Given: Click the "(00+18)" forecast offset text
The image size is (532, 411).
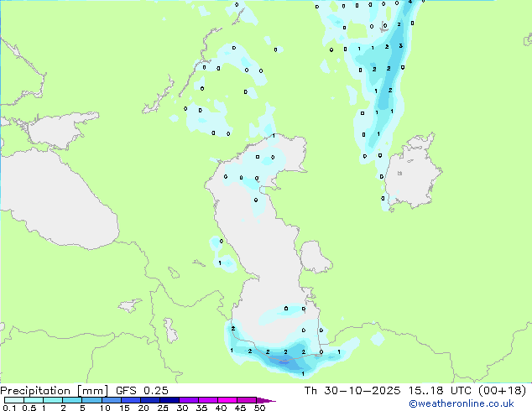Looking at the screenshot, I should (502, 391).
